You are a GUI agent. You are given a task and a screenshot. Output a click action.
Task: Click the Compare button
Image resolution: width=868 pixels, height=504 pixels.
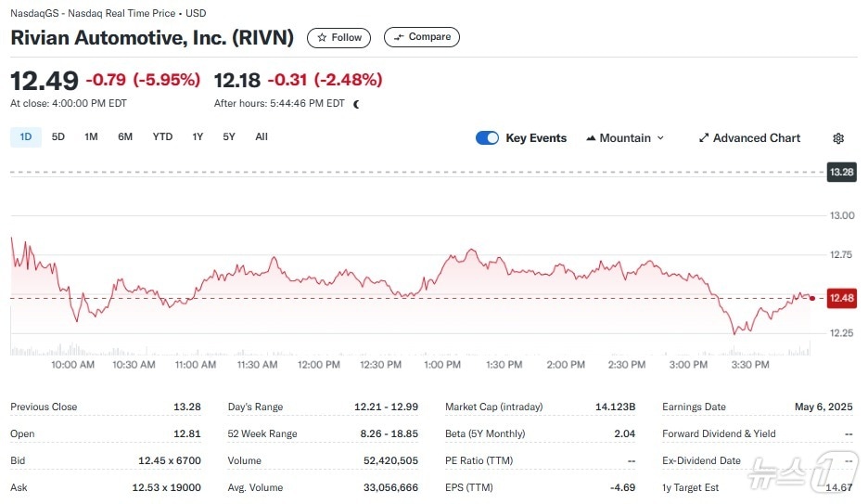point(422,37)
